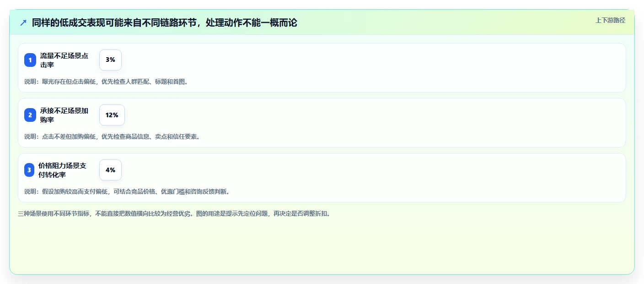Select the 价格阻力场景支付转化率 label
644x284 pixels.
(x=63, y=170)
